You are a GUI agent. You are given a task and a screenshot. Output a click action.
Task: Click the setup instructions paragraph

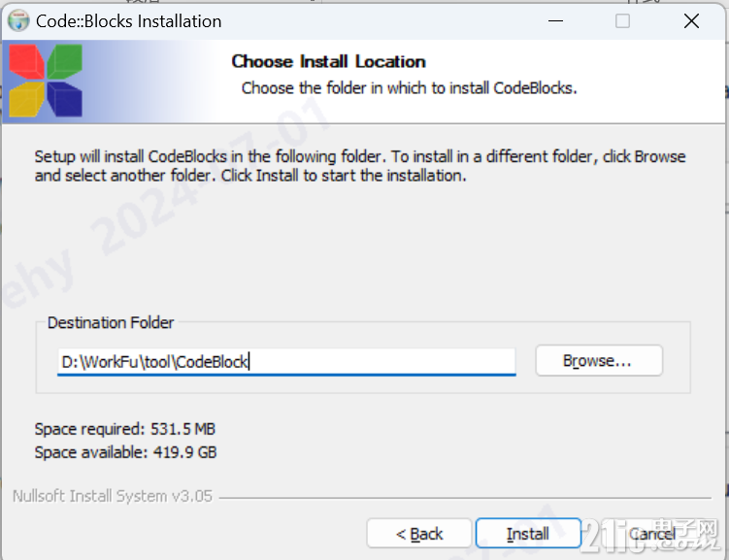click(360, 166)
